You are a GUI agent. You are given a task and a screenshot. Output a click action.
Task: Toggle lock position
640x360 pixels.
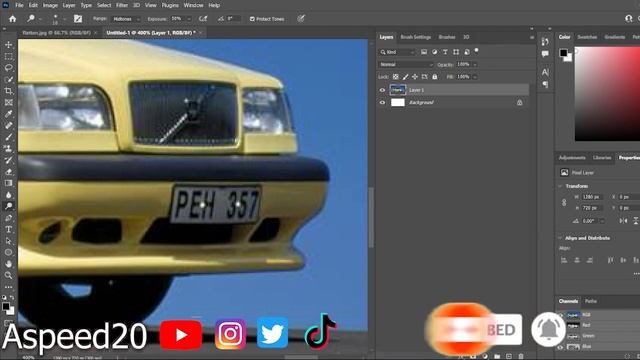pos(415,77)
